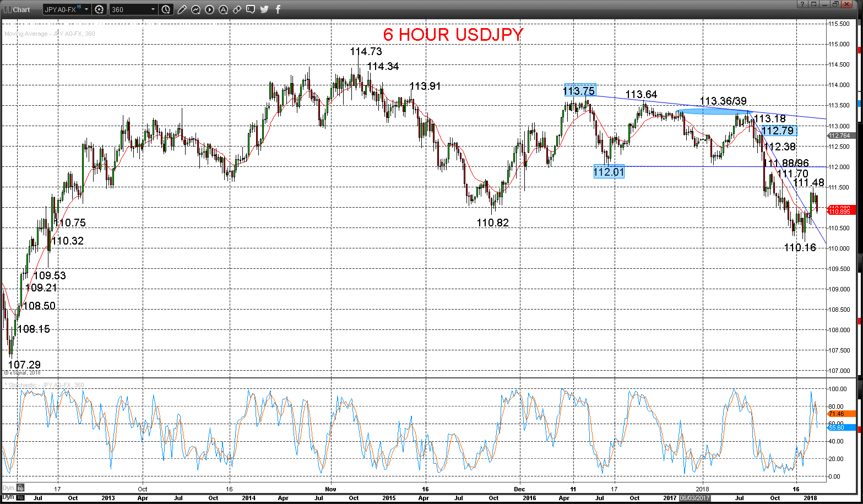
Task: Click the red 110.895 current price marker
Action: coord(841,212)
